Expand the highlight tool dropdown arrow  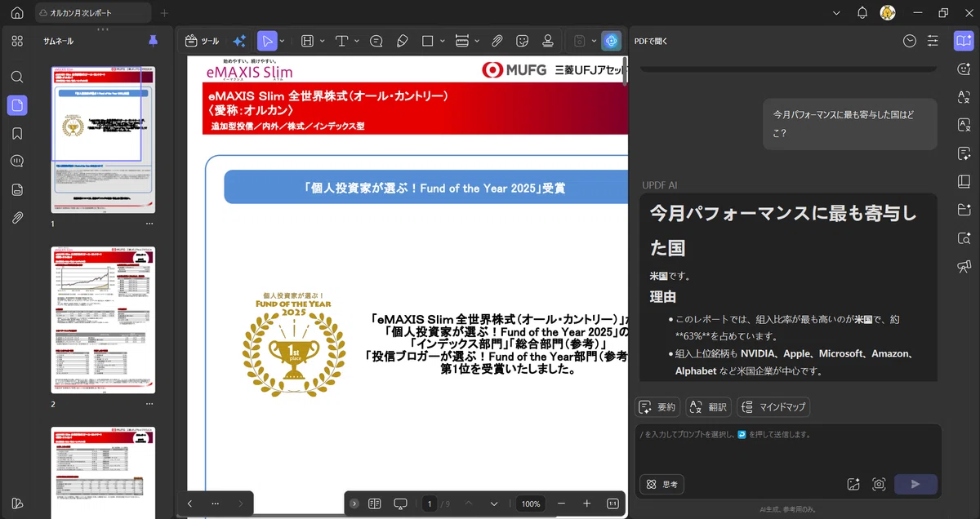point(323,41)
